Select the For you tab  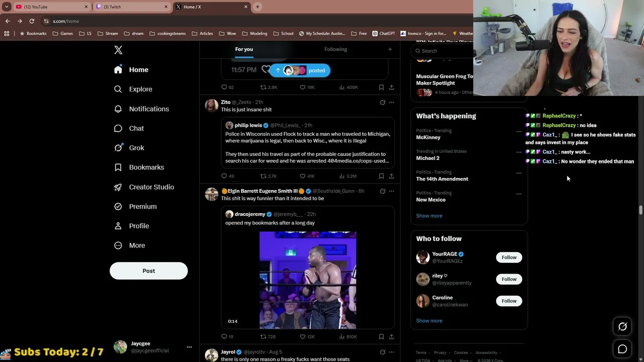244,49
